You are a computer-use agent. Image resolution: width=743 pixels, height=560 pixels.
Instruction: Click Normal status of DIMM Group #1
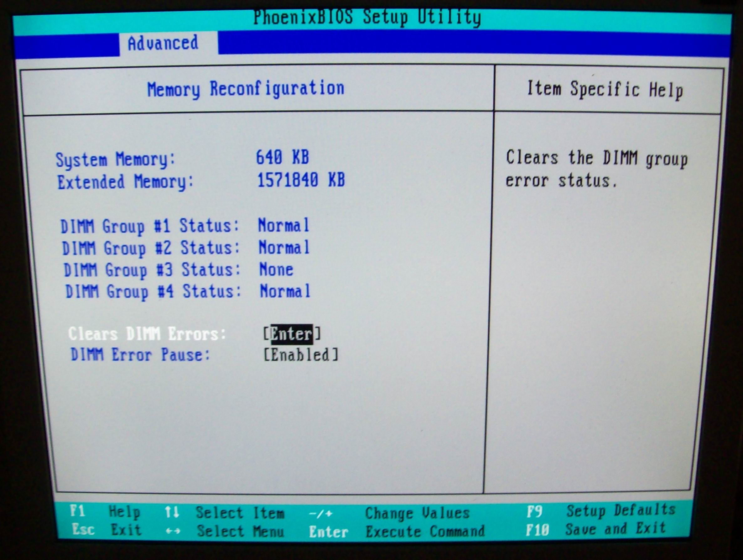(283, 225)
